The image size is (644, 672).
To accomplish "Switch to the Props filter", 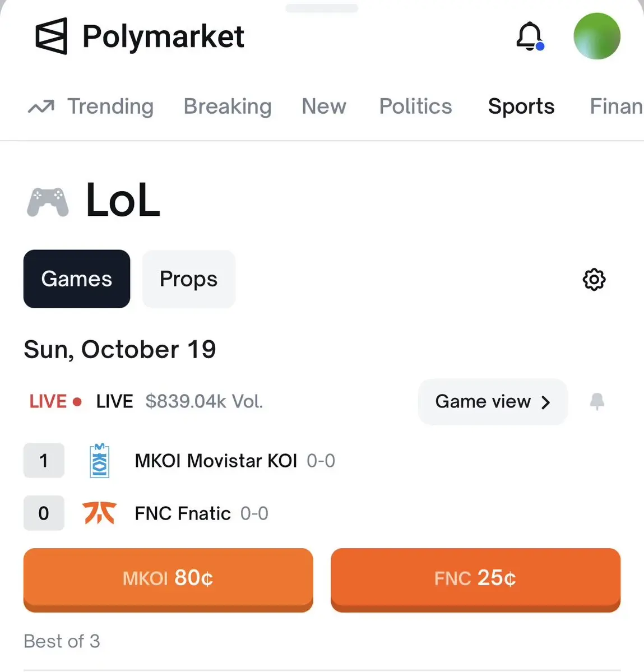I will (x=188, y=279).
